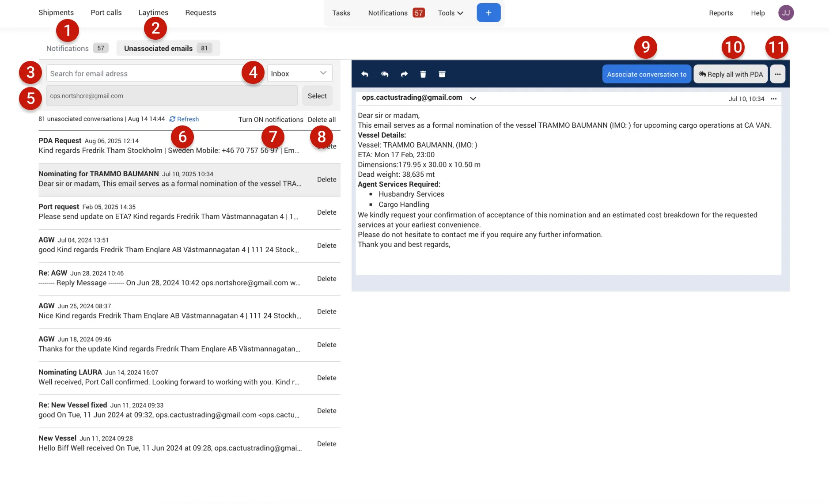
Task: Click the trash icon to delete conversation
Action: (423, 74)
